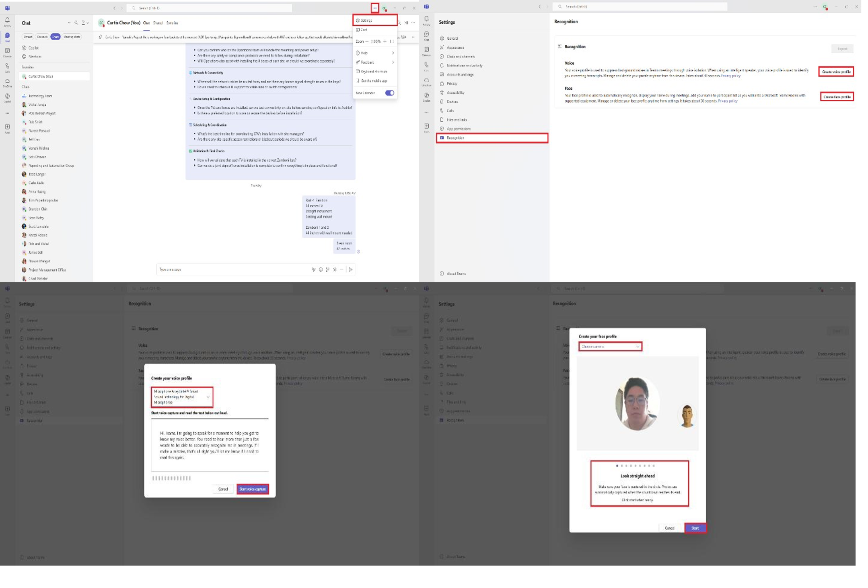Click the pin icon on pinned message bar
Screen dimensions: 868x588
(100, 37)
